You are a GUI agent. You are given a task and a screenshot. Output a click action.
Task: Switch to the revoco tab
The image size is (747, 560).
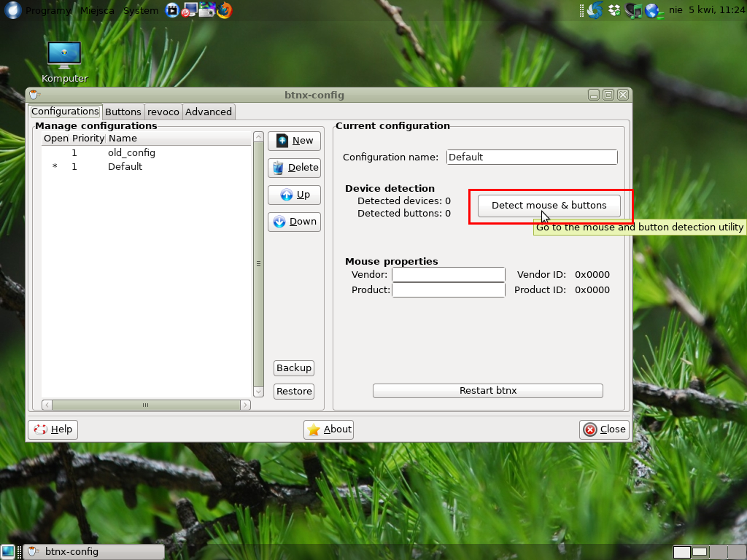pos(163,112)
